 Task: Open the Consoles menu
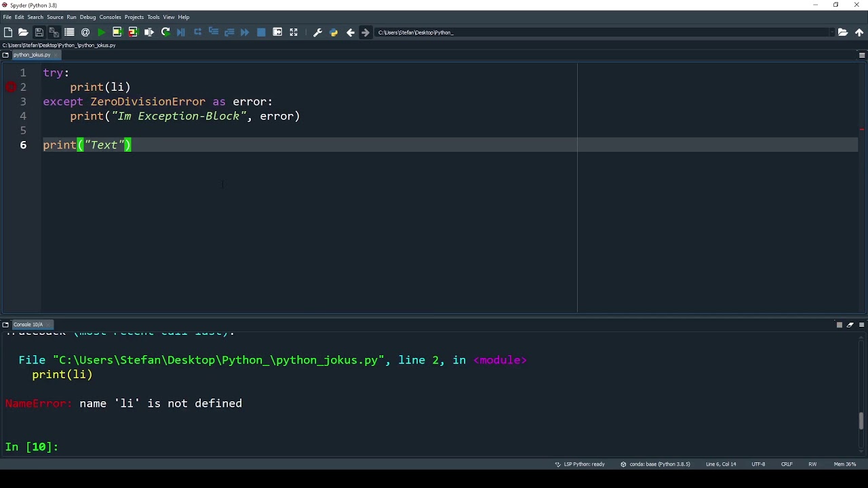click(x=110, y=17)
